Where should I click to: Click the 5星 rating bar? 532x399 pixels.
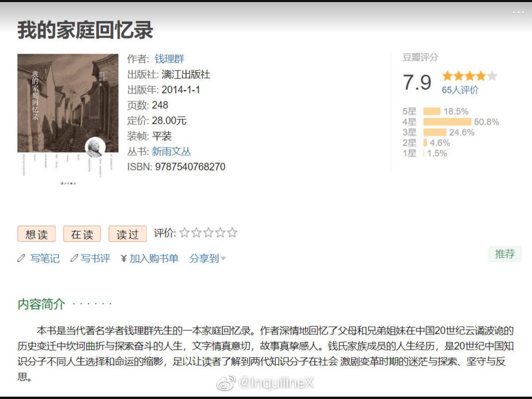click(x=432, y=111)
